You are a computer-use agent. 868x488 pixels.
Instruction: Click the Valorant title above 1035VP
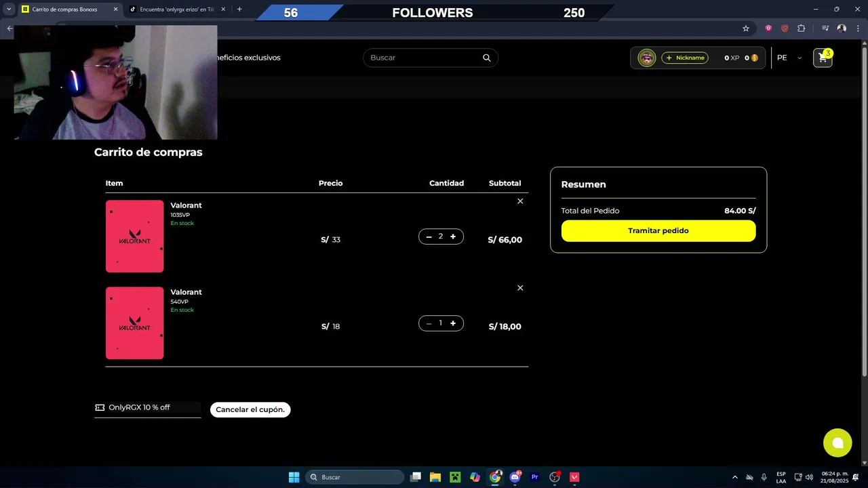[x=186, y=205]
